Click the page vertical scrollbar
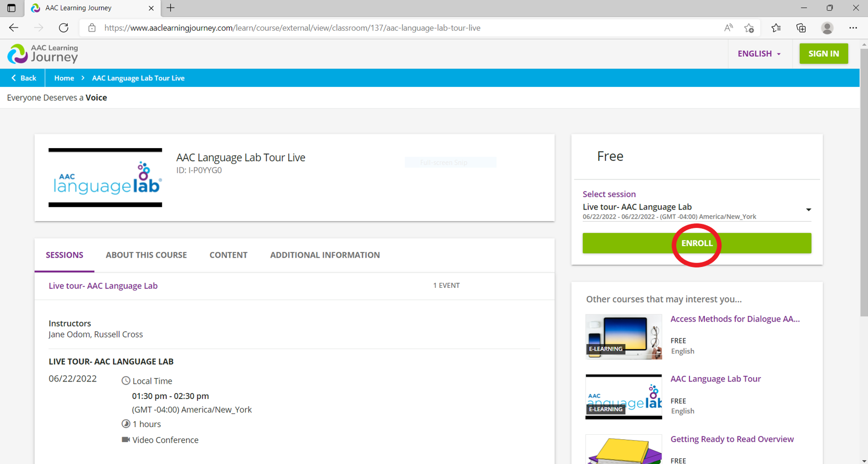 [864, 183]
